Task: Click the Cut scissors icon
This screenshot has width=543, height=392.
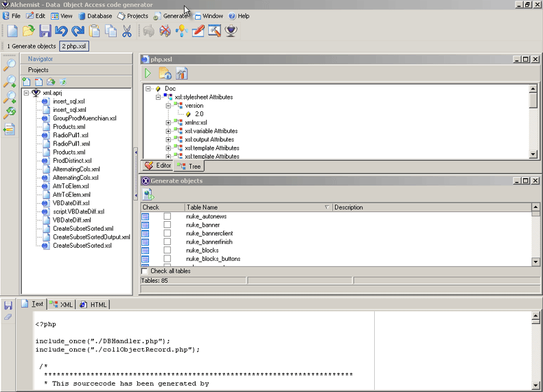Action: coord(127,31)
